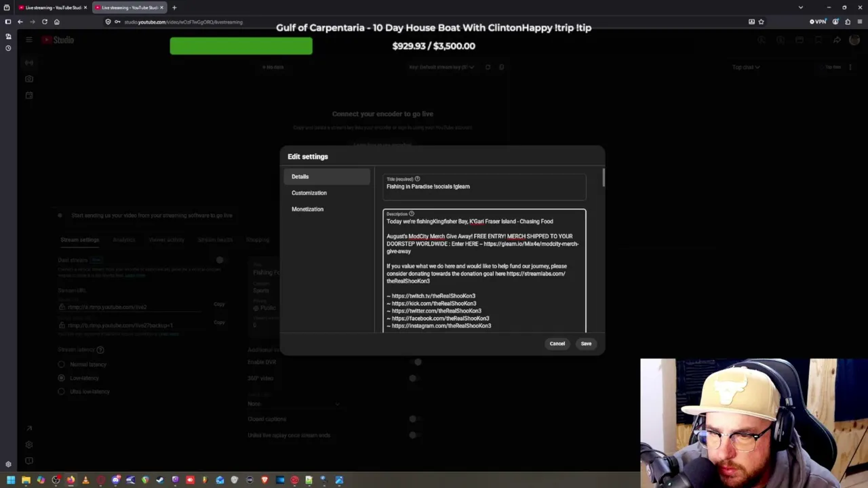The image size is (868, 488).
Task: Open the history clock sidebar icon
Action: pyautogui.click(x=8, y=48)
